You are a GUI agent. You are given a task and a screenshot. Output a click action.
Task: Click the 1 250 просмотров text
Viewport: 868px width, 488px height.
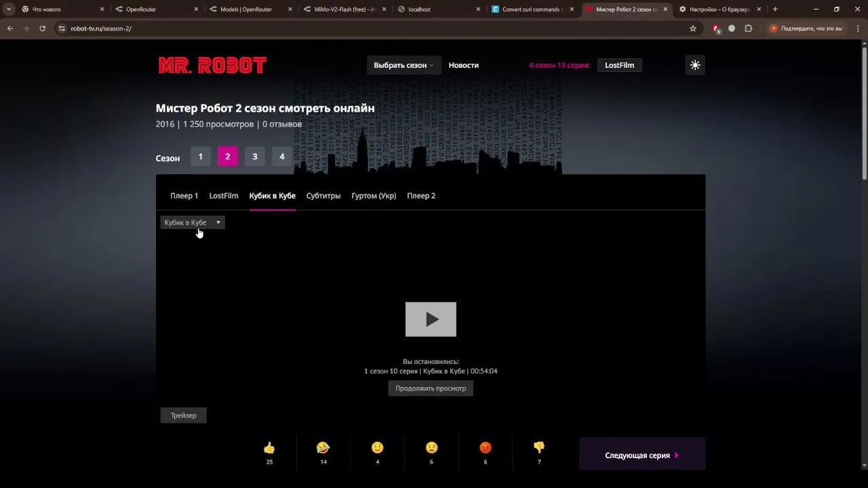pos(218,124)
